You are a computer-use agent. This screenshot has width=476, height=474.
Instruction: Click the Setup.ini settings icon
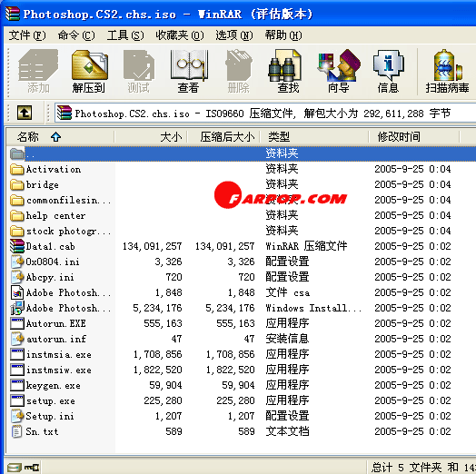pyautogui.click(x=17, y=416)
